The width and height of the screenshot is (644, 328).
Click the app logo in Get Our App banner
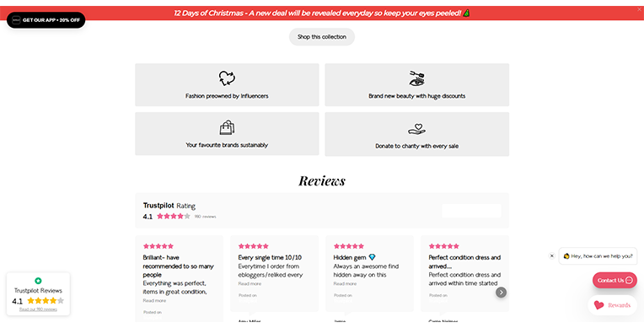pyautogui.click(x=16, y=20)
